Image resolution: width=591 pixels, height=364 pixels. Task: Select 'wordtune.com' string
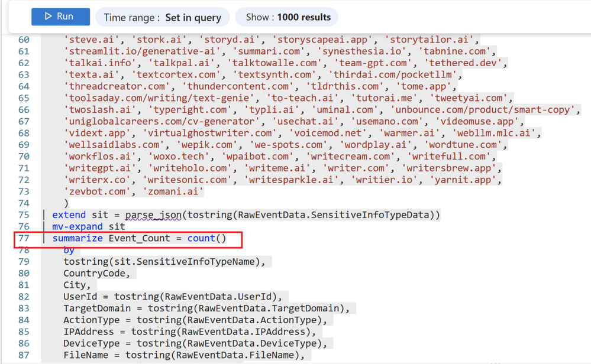463,145
